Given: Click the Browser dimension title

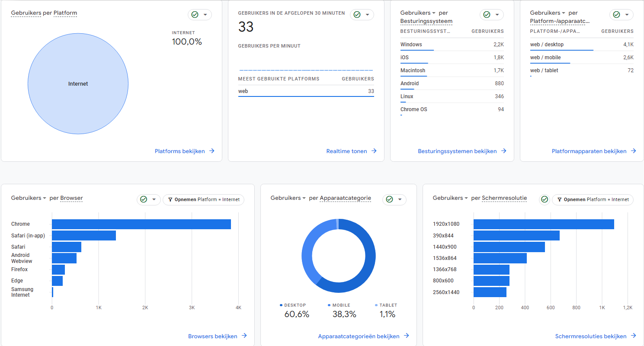Looking at the screenshot, I should (x=71, y=198).
